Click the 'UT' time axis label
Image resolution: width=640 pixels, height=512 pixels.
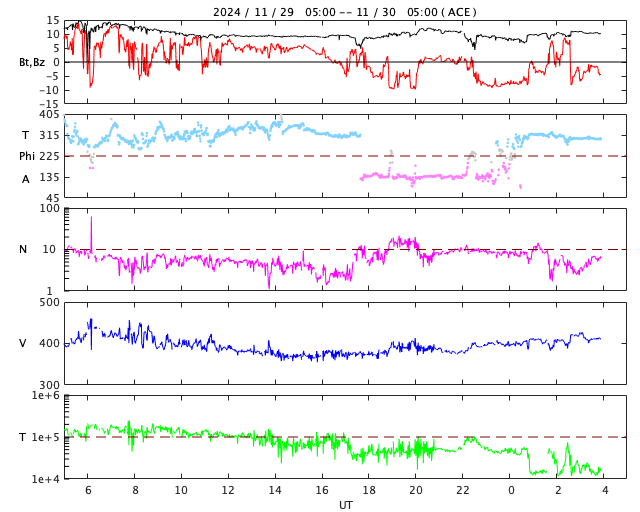click(x=346, y=505)
